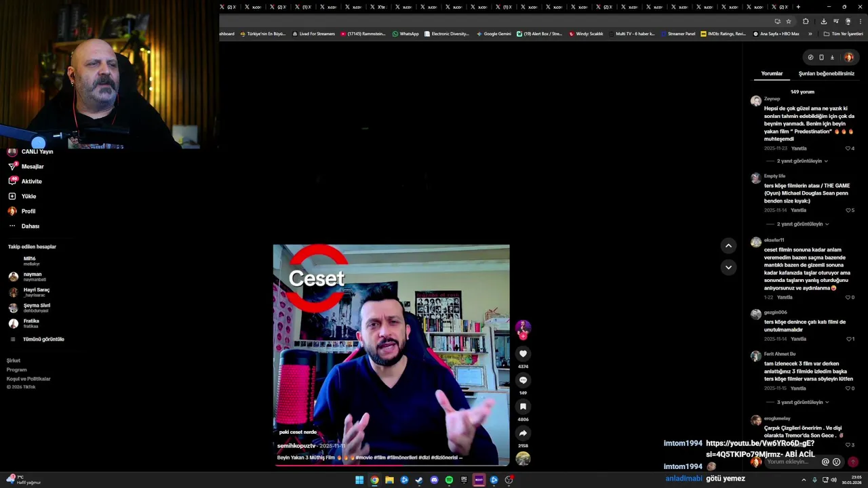Save video using the bookmark icon
Screen dimensions: 868x488
[523, 407]
